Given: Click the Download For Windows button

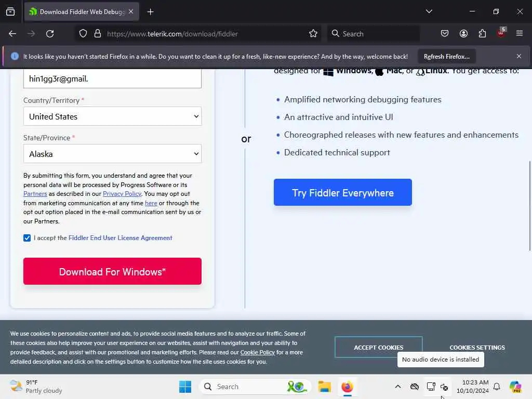Looking at the screenshot, I should pyautogui.click(x=112, y=271).
